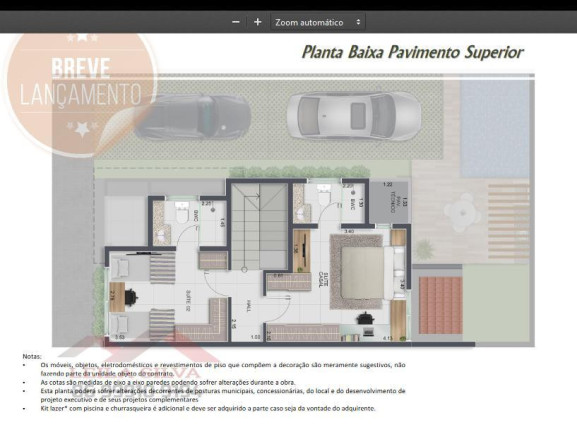This screenshot has width=577, height=432.
Task: Open the Zoom automático dropdown
Action: click(x=318, y=22)
